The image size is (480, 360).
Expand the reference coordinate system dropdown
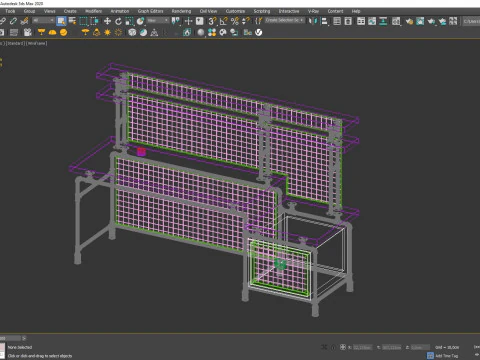pos(158,21)
